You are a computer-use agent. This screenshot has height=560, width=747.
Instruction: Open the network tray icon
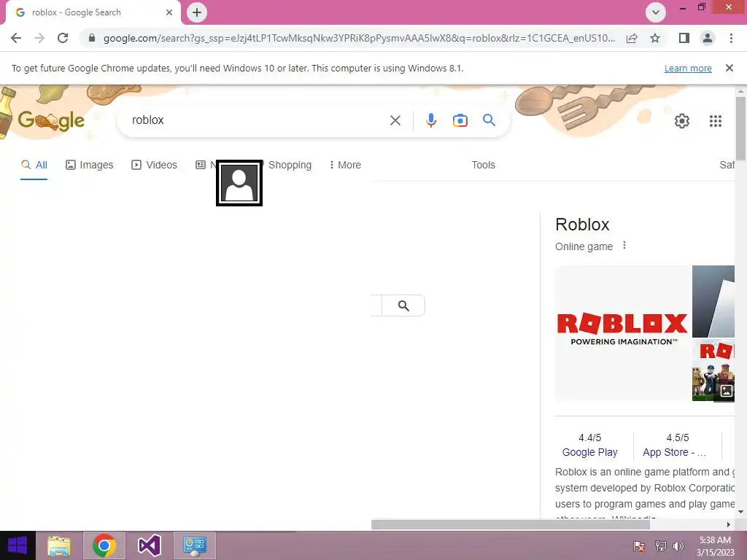click(660, 545)
